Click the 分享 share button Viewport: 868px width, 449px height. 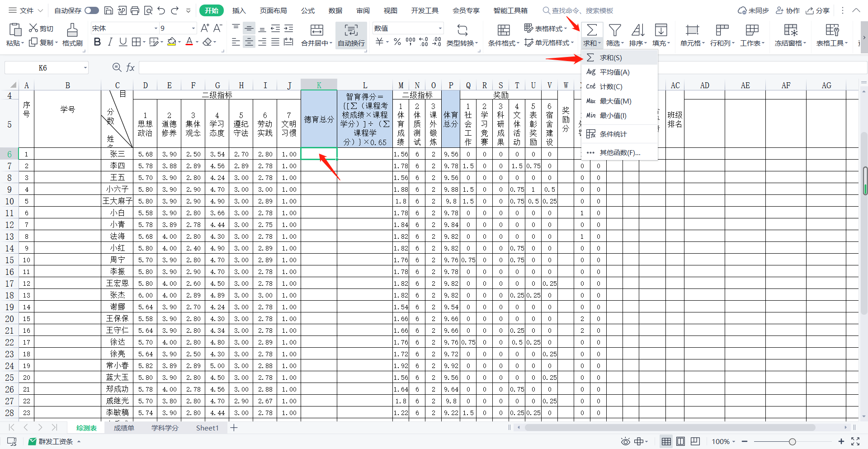818,10
